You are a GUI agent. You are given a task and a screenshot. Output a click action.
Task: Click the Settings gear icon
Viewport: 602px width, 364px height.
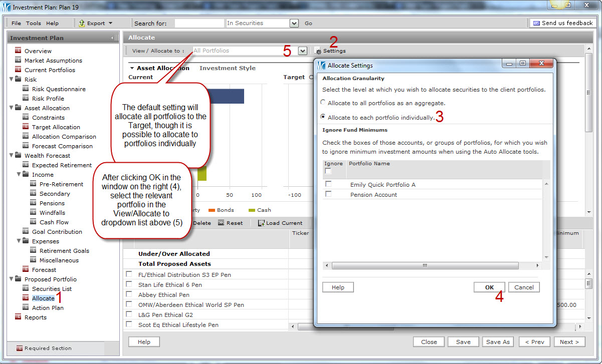318,51
